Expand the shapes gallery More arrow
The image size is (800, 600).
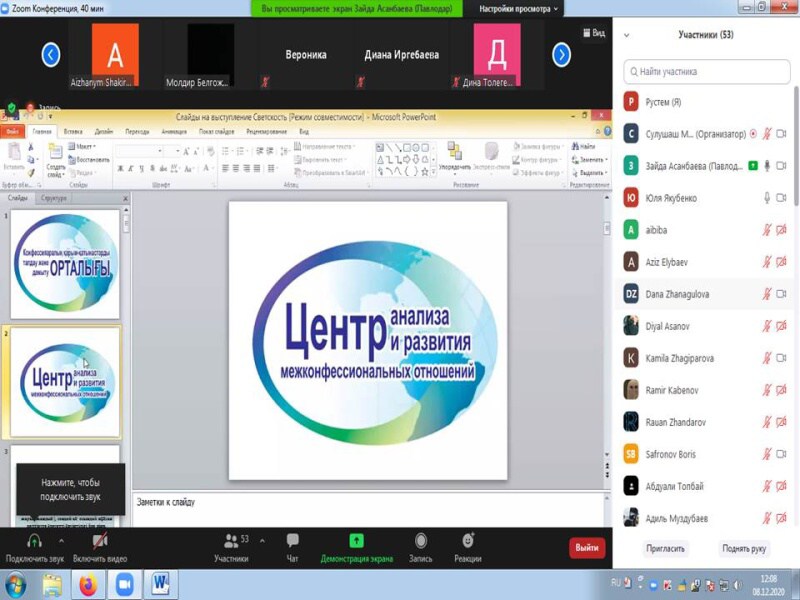434,173
